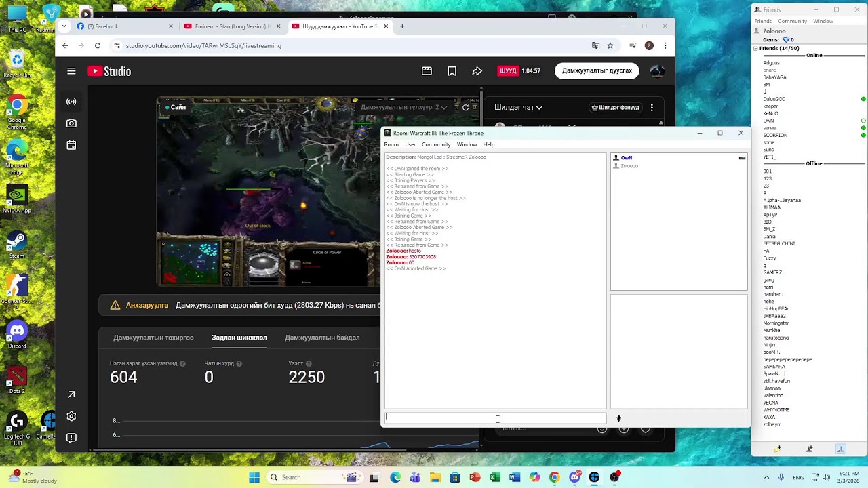Open the Window menu in Friends window
The height and width of the screenshot is (488, 868).
tap(823, 21)
